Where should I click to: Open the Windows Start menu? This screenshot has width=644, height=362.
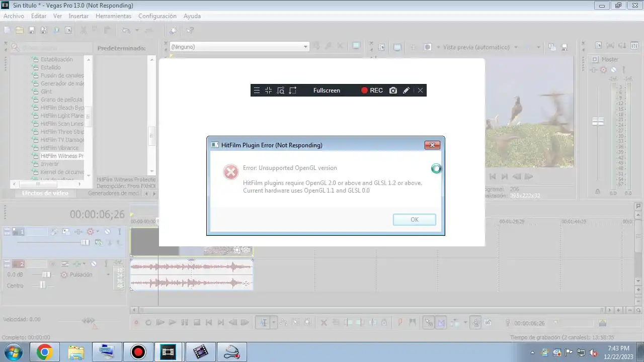point(14,352)
